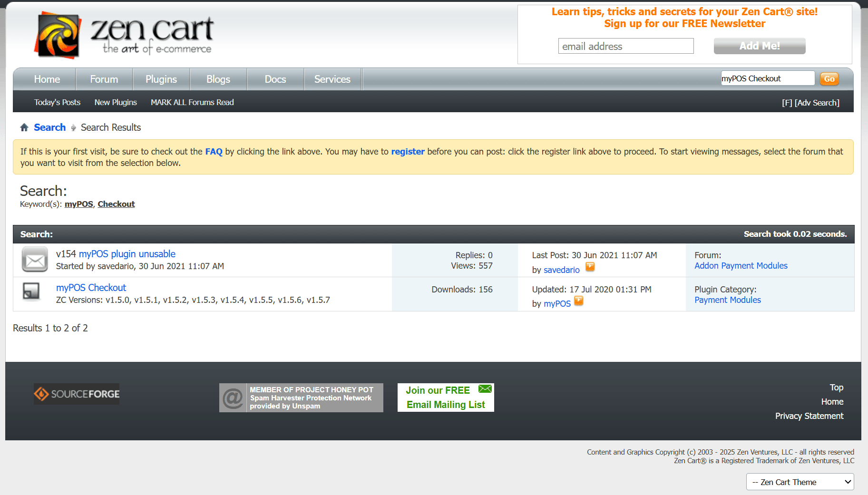Open the Plugins tab
The width and height of the screenshot is (868, 495).
(161, 79)
